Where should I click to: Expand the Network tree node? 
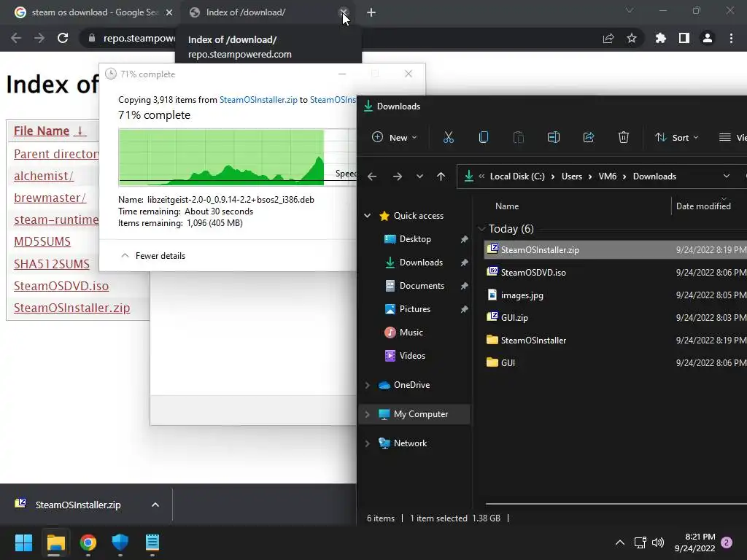pos(368,443)
